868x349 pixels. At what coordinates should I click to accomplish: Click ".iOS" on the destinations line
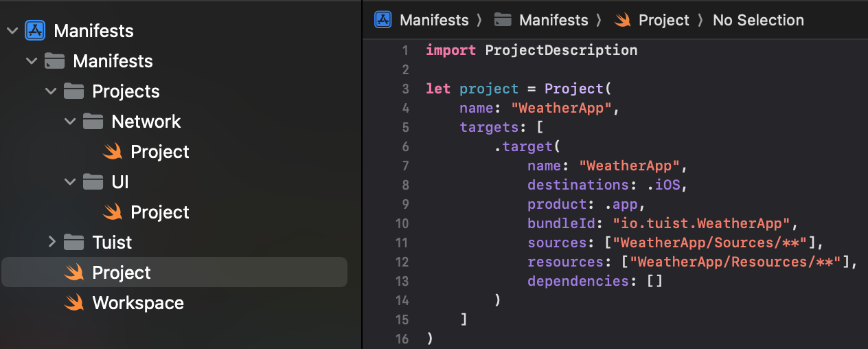663,185
